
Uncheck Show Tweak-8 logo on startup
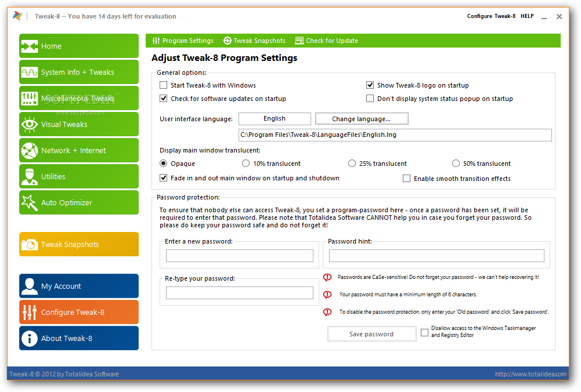coord(370,85)
